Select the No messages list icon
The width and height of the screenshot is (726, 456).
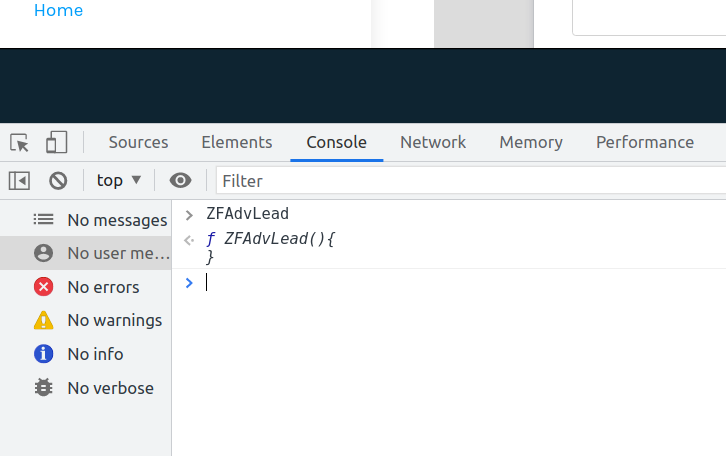pos(43,219)
